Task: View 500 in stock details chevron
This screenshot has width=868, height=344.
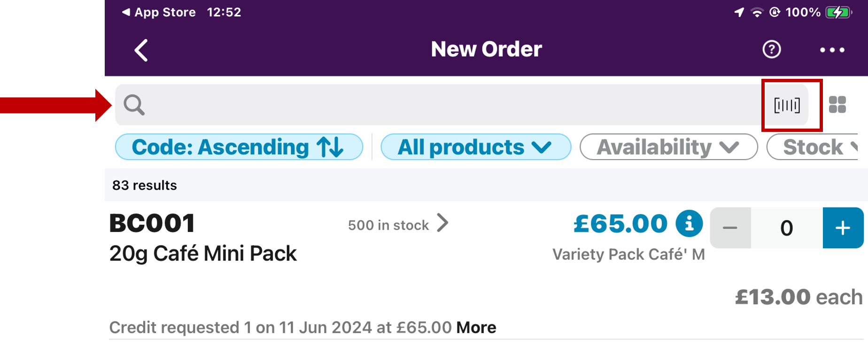Action: pyautogui.click(x=443, y=223)
